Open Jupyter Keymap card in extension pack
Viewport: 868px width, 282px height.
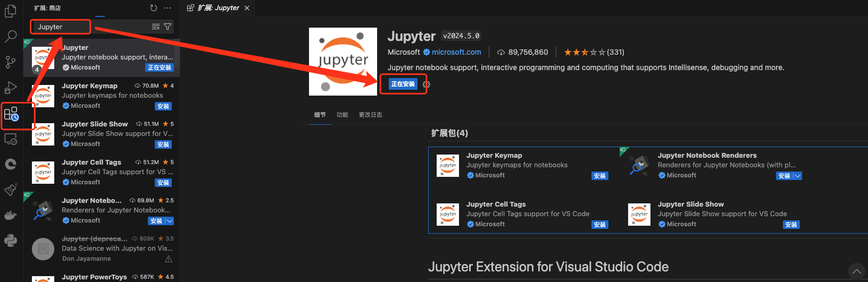(524, 165)
